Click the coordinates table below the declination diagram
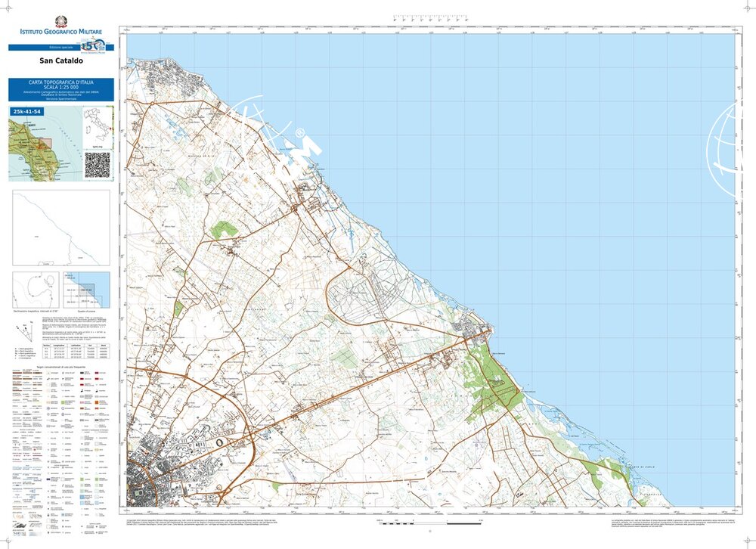 click(x=78, y=350)
